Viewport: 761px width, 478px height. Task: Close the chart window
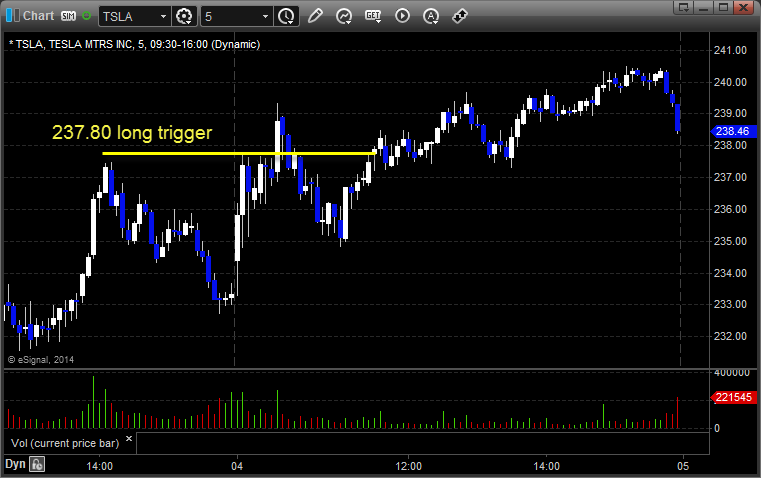coord(744,7)
